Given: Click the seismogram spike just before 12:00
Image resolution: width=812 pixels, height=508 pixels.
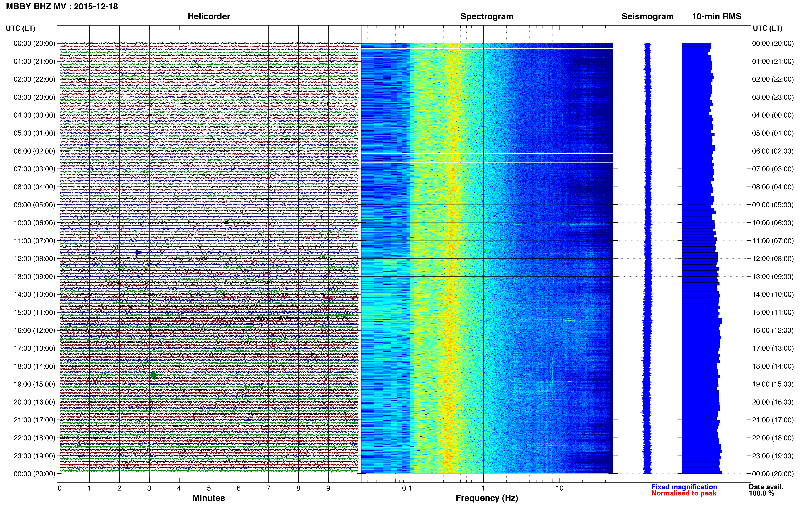Looking at the screenshot, I should [648, 253].
